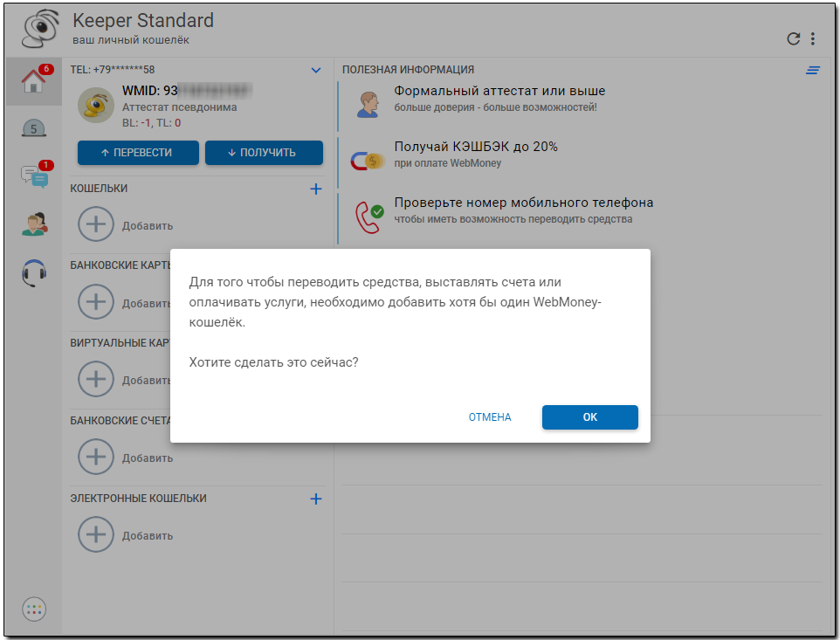This screenshot has height=640, width=840.
Task: Click the refresh icon in header
Action: click(x=794, y=38)
